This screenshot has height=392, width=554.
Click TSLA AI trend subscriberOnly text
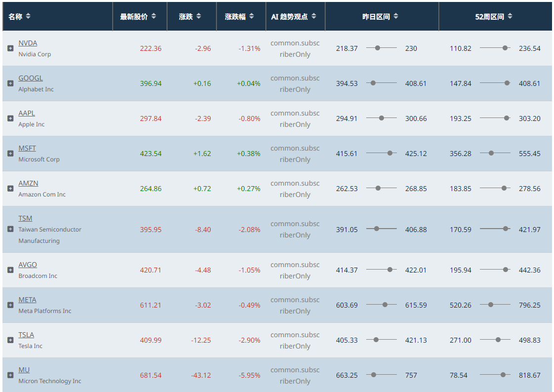pos(295,341)
